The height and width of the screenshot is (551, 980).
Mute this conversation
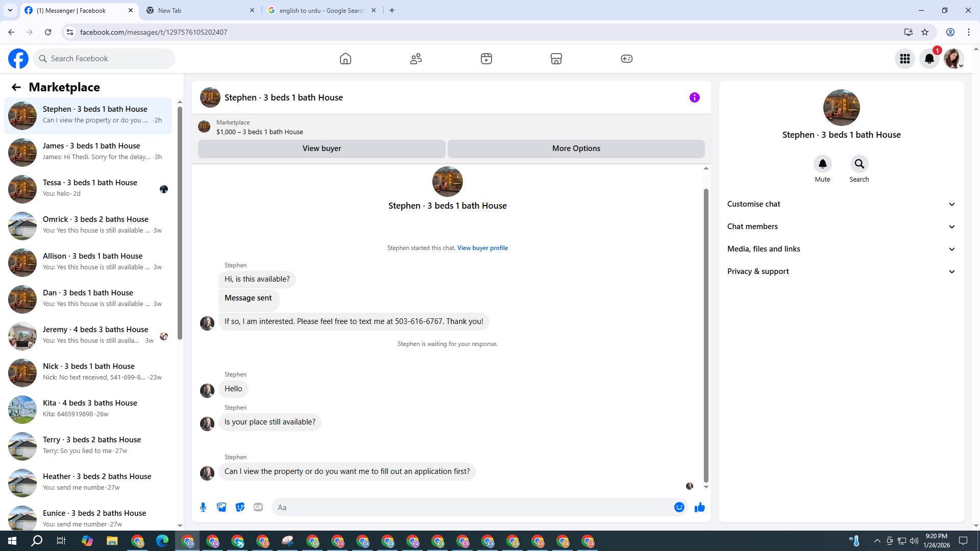[x=822, y=164]
